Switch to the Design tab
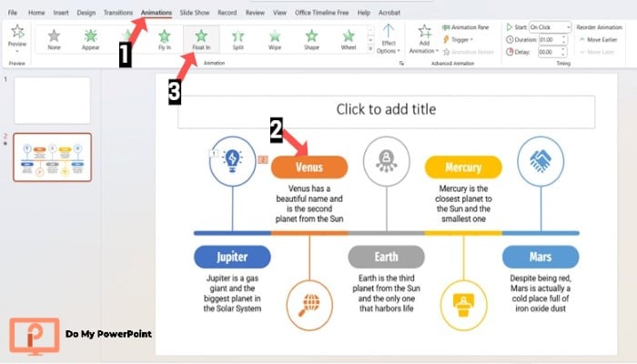The width and height of the screenshot is (637, 364). (86, 13)
